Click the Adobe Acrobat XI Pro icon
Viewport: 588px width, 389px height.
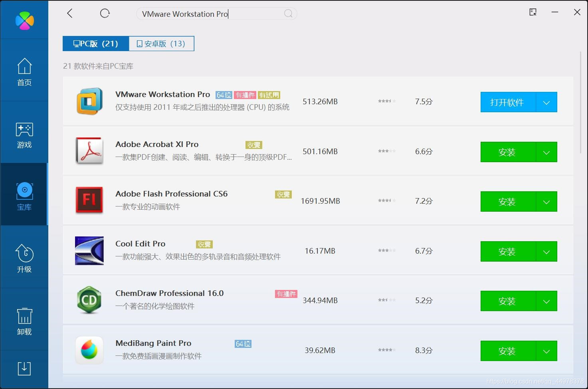tap(89, 151)
